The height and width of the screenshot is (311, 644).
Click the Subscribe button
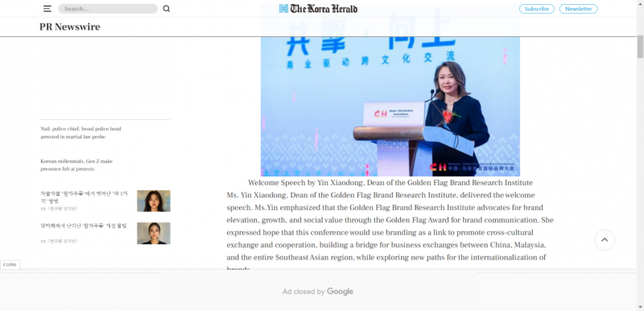point(536,9)
